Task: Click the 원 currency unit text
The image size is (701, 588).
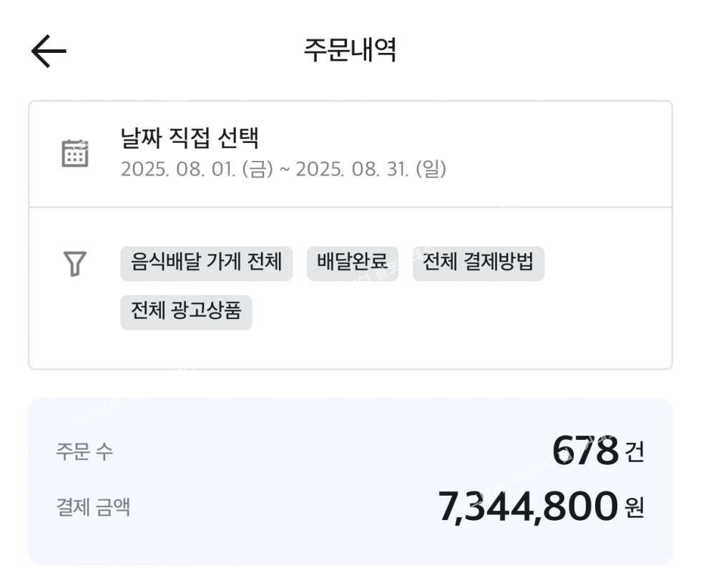Action: 634,509
